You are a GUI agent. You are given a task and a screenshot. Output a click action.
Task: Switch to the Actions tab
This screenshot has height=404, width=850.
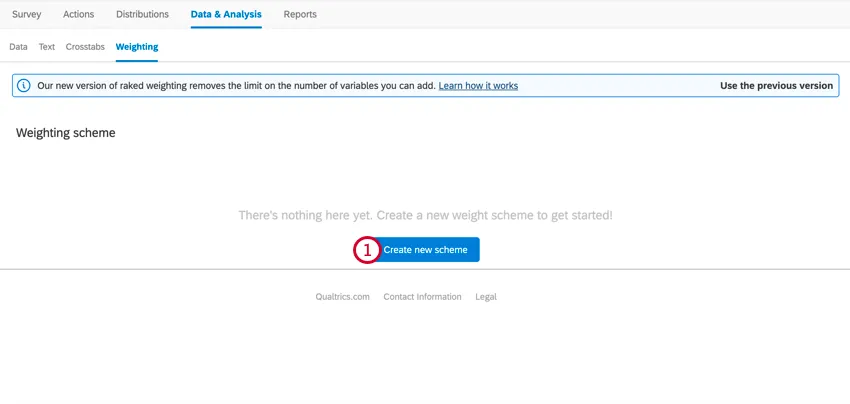[x=78, y=14]
